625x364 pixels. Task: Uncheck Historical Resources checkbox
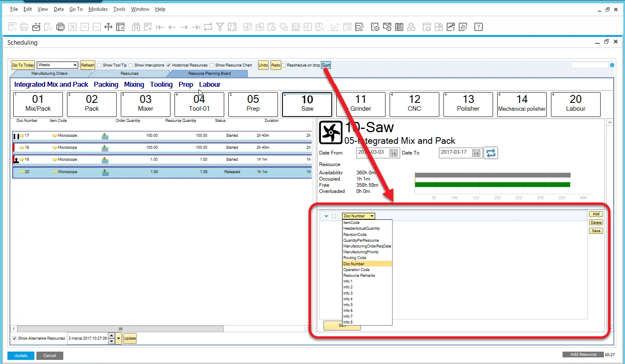point(169,65)
